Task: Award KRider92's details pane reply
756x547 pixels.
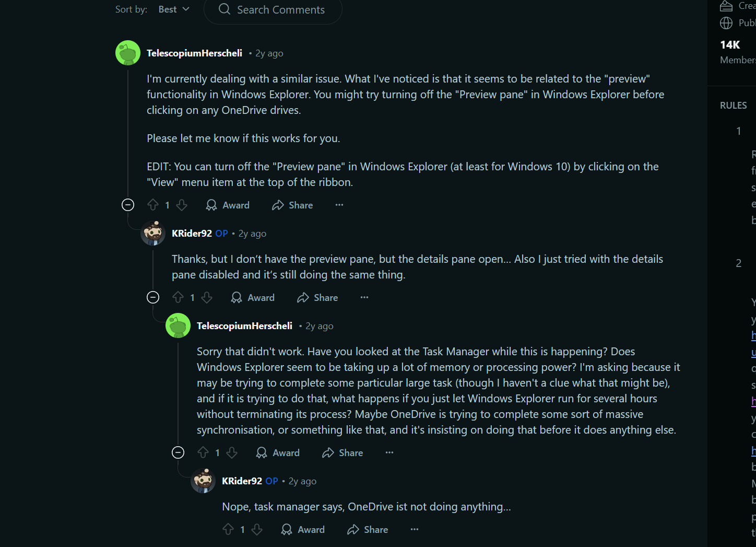Action: pos(253,297)
